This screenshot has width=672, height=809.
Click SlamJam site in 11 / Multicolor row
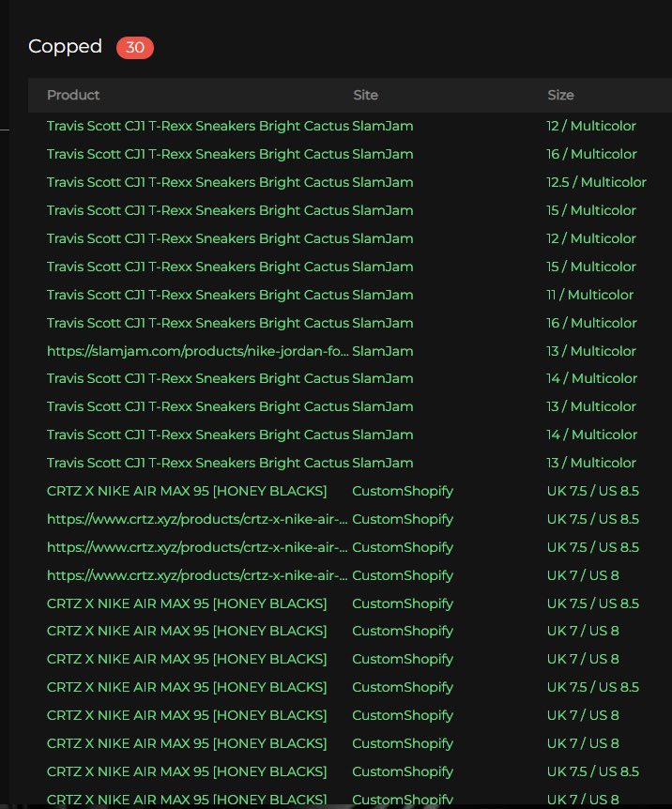(x=382, y=295)
